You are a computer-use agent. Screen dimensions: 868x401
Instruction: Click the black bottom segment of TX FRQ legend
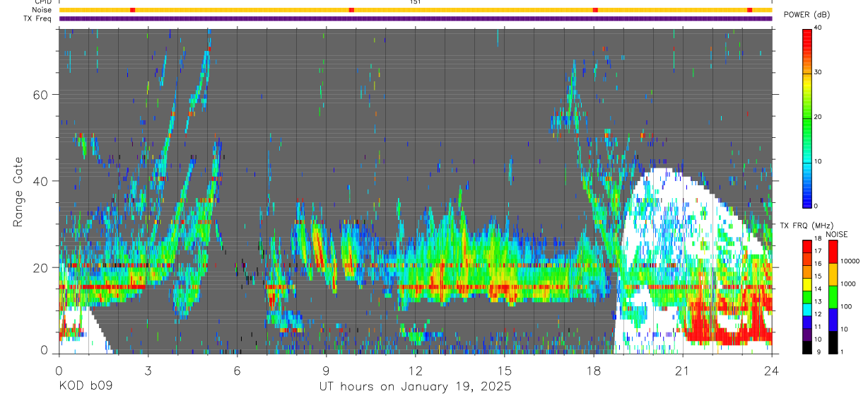tap(807, 347)
